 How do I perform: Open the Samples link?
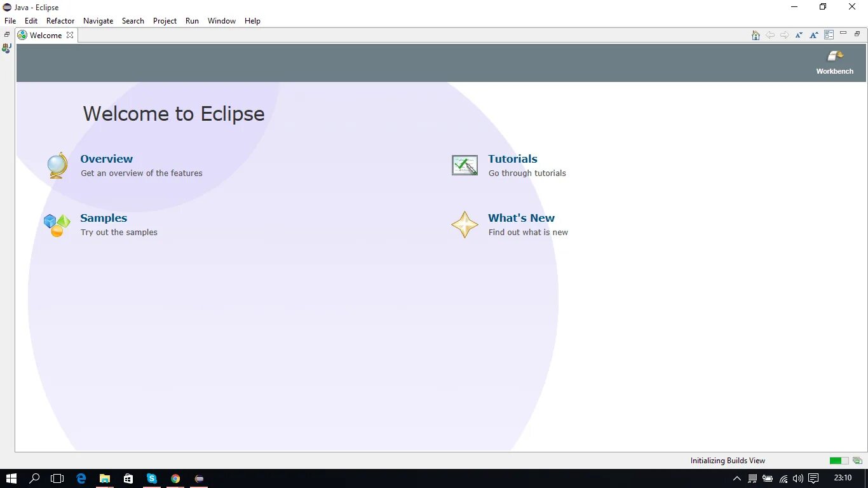(104, 218)
